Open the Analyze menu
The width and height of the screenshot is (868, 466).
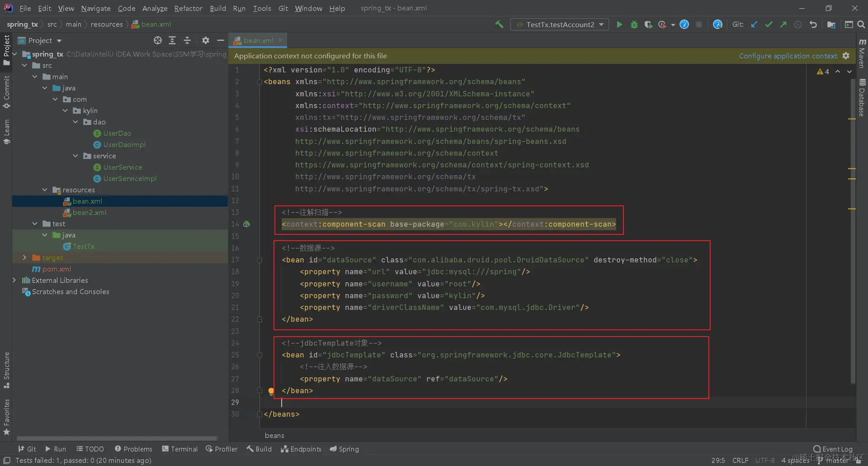pyautogui.click(x=155, y=8)
